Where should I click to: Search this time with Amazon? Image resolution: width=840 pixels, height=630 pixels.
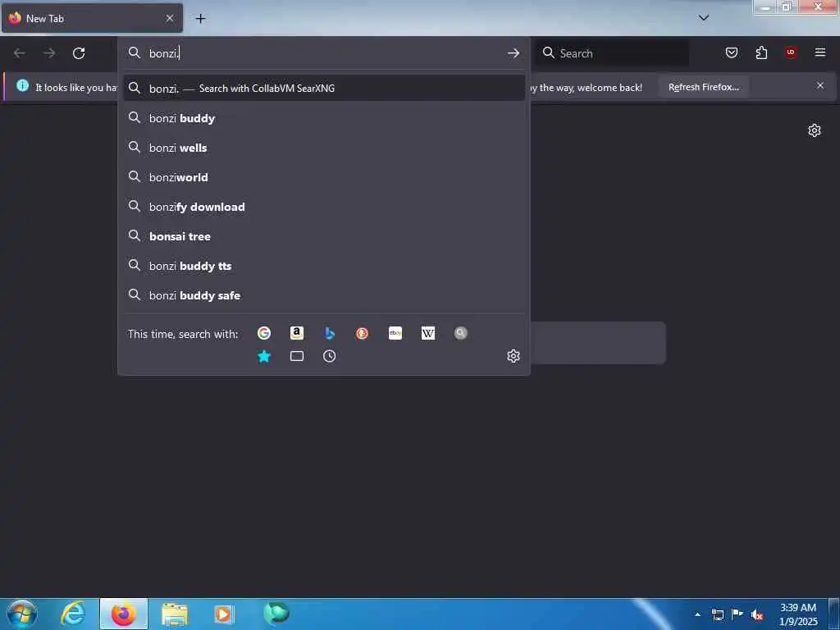pyautogui.click(x=297, y=333)
